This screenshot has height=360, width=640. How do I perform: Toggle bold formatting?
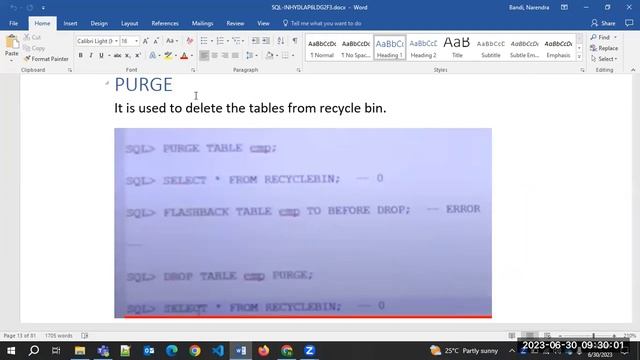coord(80,55)
